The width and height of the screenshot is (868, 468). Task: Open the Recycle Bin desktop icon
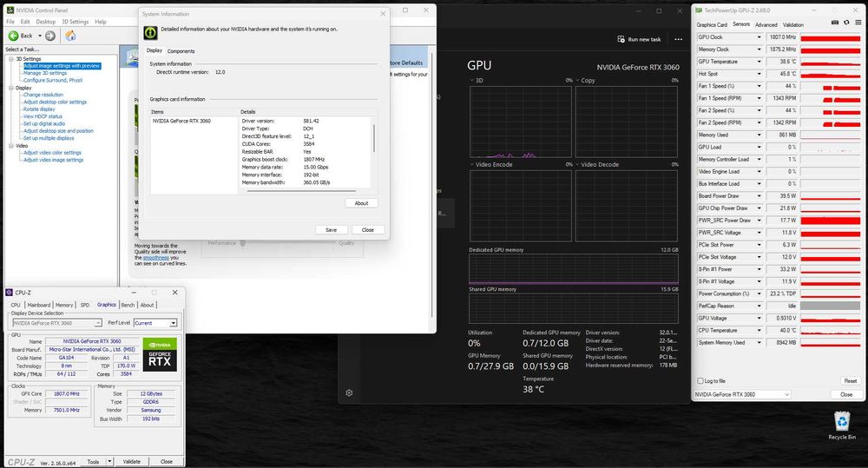click(842, 425)
